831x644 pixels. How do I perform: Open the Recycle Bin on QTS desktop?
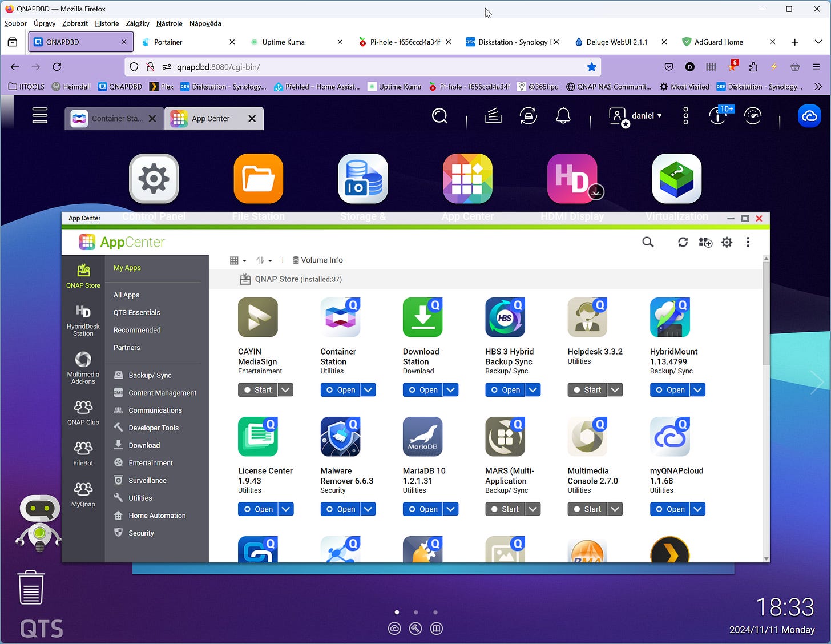click(x=31, y=587)
